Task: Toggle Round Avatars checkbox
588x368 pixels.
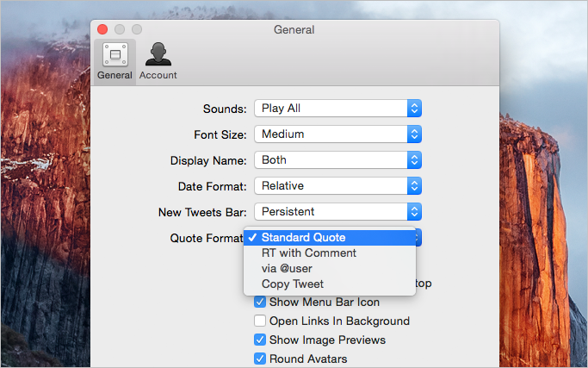Action: [260, 359]
